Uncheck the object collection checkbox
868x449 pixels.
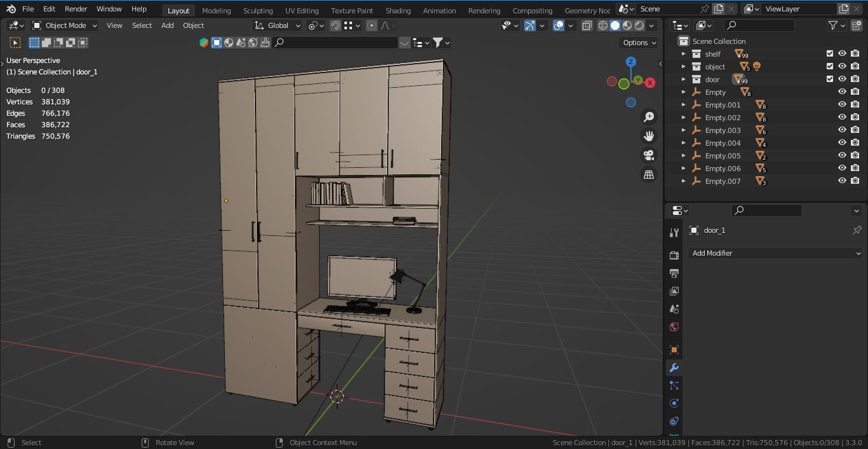pyautogui.click(x=830, y=67)
